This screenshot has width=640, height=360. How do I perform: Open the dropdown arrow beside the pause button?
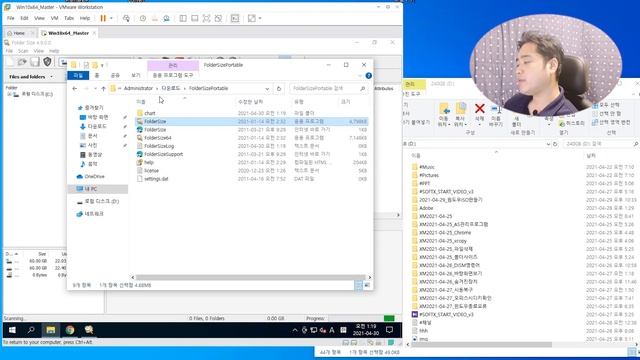coord(111,18)
